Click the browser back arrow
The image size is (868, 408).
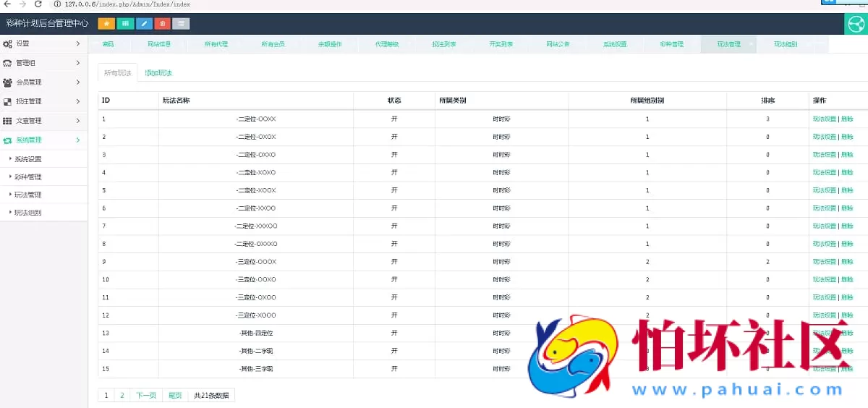7,4
